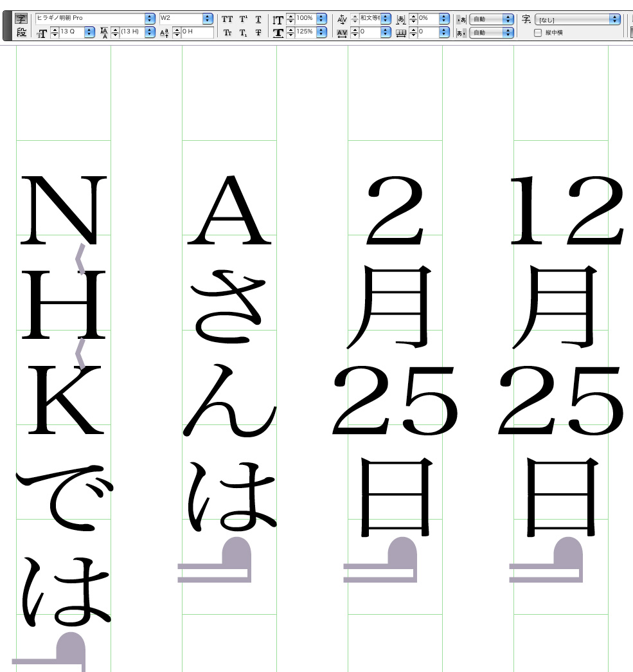Open the W2 font style dropdown
Viewport: 633px width, 672px height.
pos(208,19)
